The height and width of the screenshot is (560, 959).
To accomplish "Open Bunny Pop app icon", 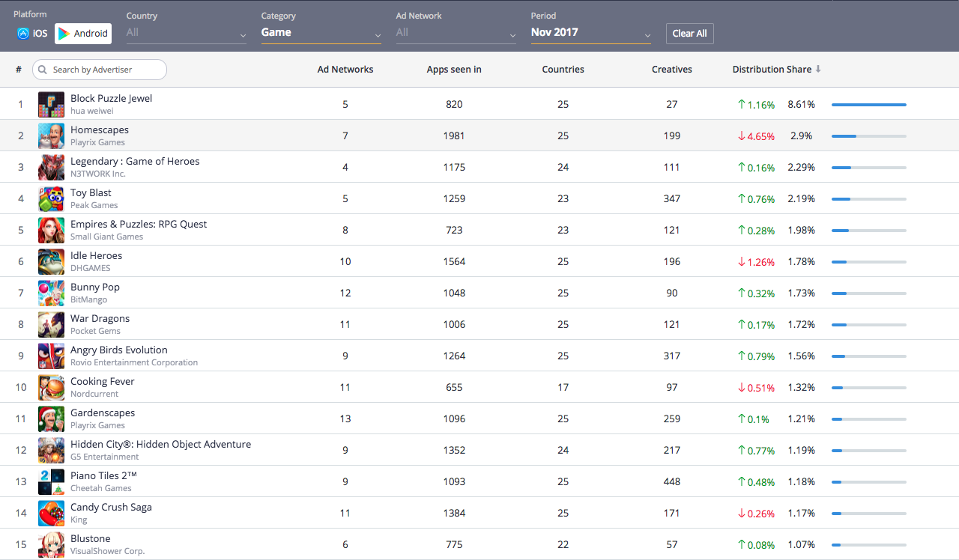I will tap(51, 293).
